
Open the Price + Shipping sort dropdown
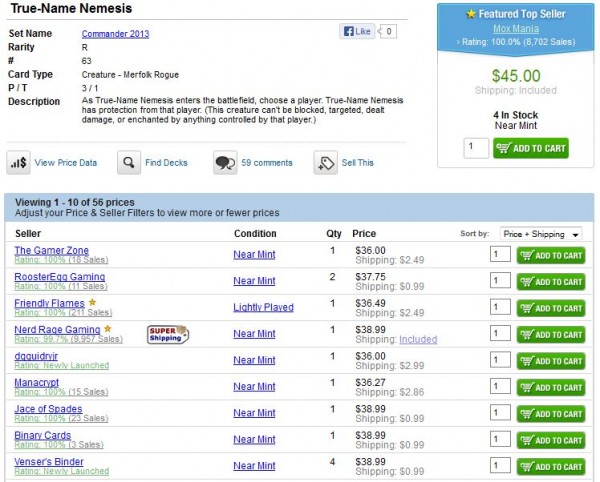[541, 234]
